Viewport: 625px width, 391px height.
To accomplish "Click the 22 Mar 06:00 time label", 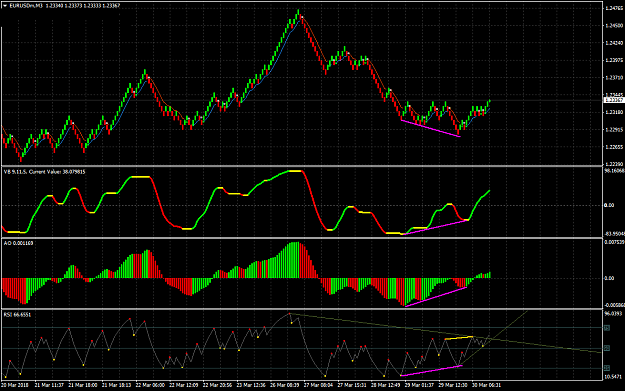I will (x=150, y=385).
